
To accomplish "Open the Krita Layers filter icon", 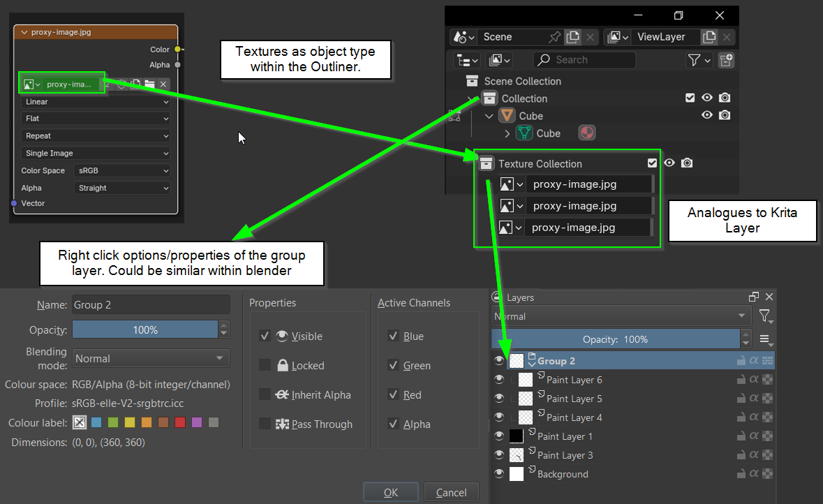I will click(x=766, y=316).
